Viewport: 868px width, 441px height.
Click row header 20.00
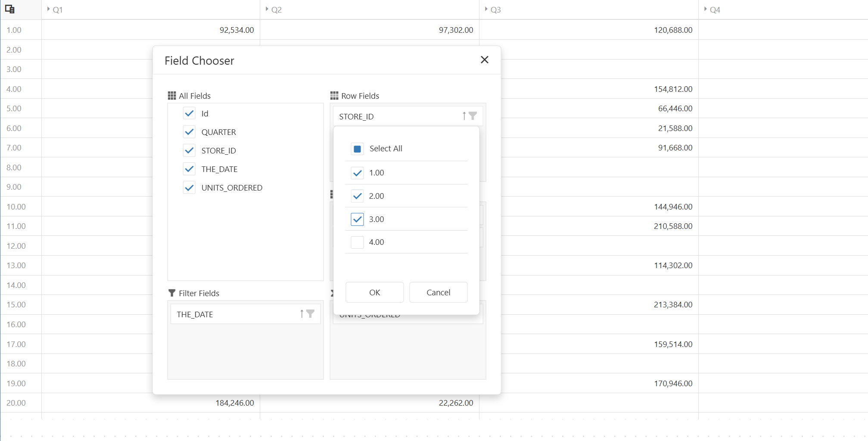point(21,403)
